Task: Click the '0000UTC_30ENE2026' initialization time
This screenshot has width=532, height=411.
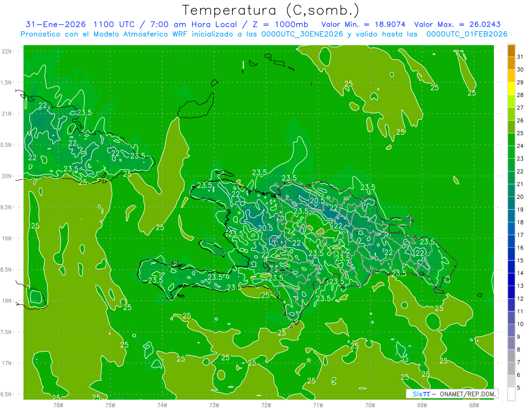Action: (302, 34)
